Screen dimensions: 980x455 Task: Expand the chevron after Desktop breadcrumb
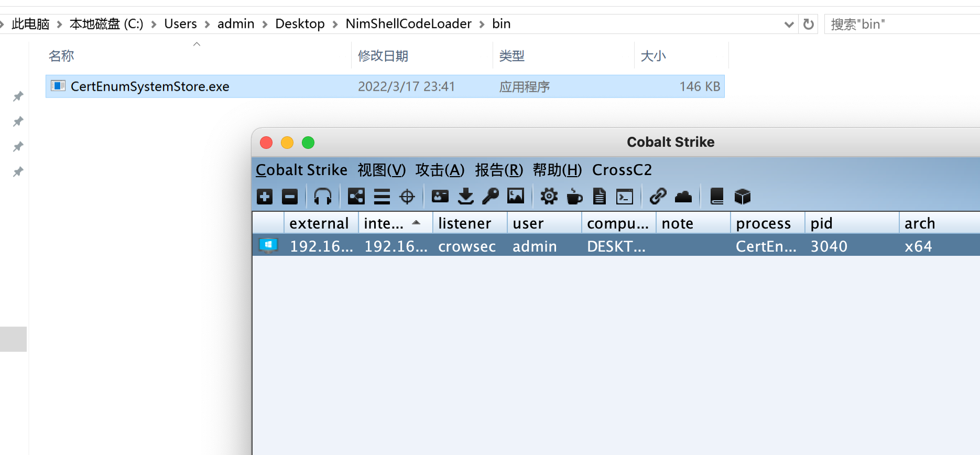click(335, 25)
